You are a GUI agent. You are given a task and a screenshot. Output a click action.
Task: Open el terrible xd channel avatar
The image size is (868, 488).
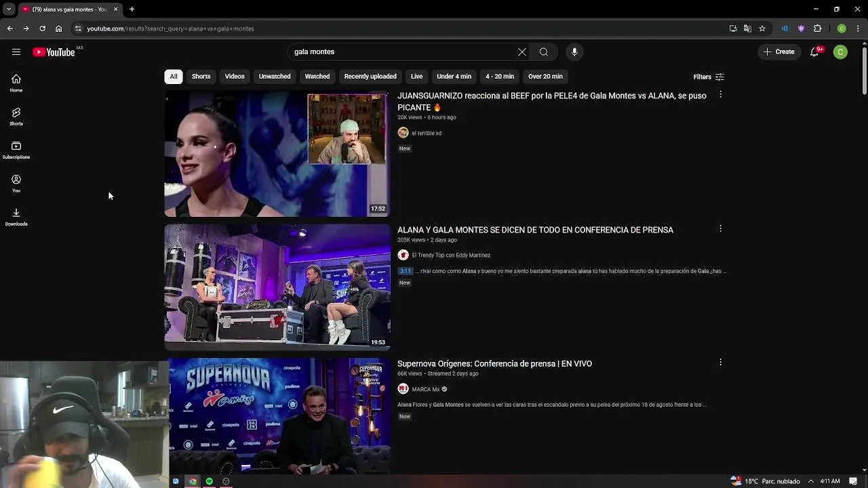pyautogui.click(x=403, y=133)
